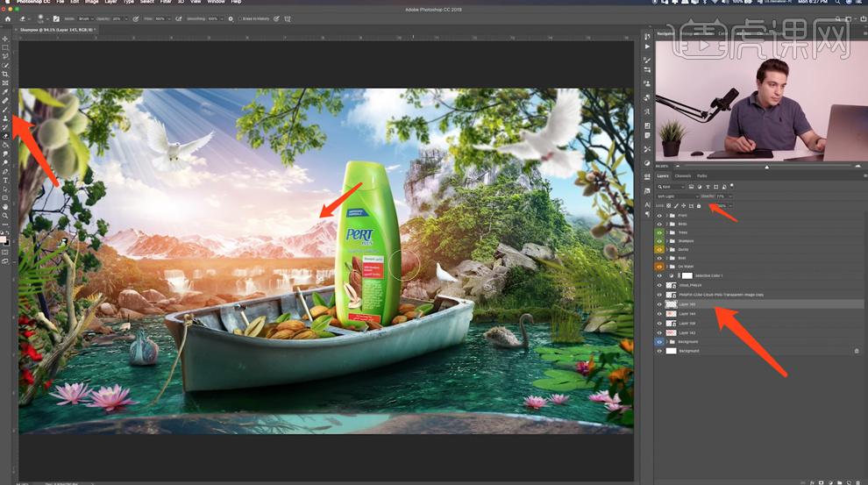Select the Selective Color 1 layer mask thumbnail
The height and width of the screenshot is (485, 868).
point(687,275)
